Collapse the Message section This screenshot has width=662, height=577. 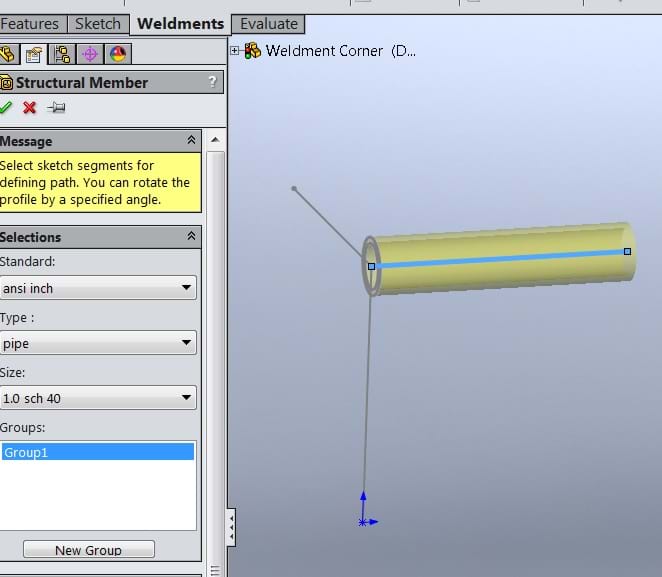[191, 141]
